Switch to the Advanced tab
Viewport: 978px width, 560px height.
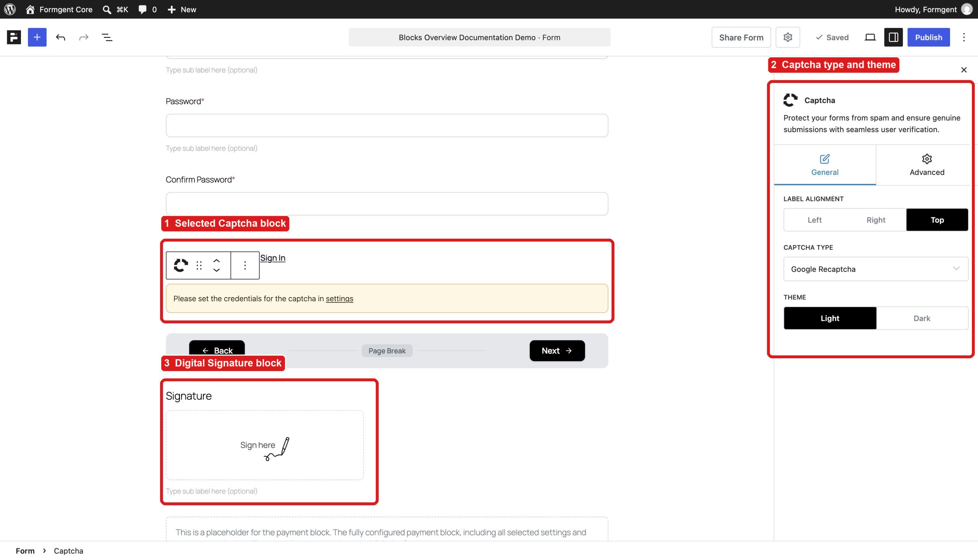tap(927, 165)
